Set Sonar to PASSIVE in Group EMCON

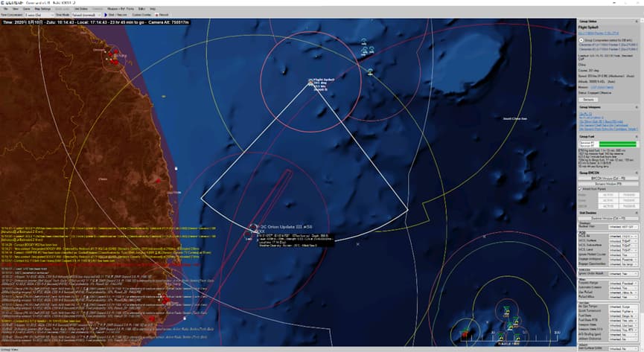coord(629,200)
